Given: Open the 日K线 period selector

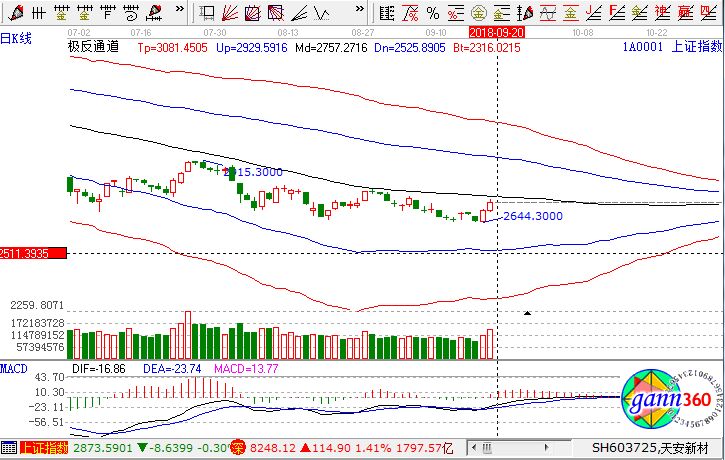Looking at the screenshot, I should [x=19, y=37].
